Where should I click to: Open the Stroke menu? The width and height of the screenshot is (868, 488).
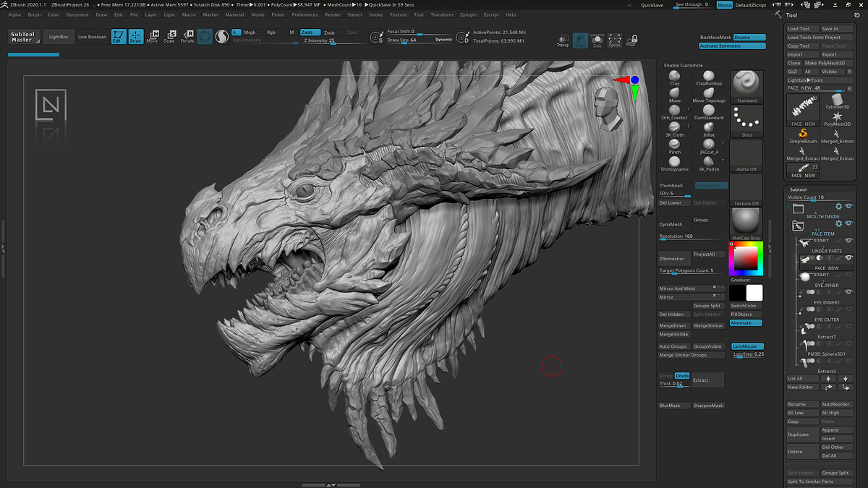pos(376,14)
